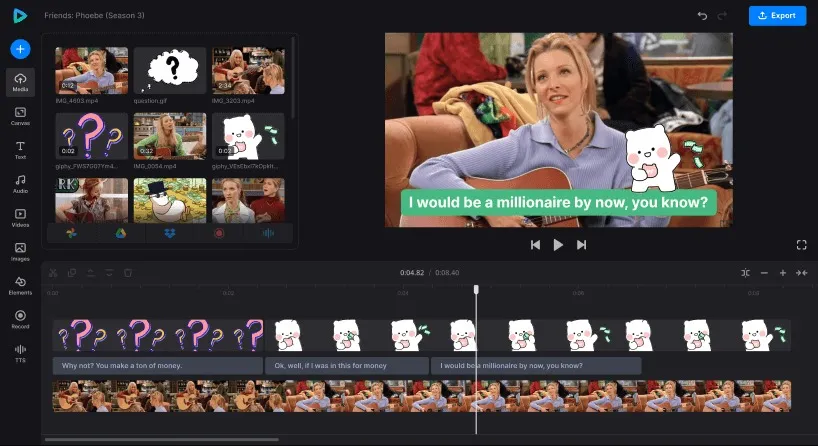818x446 pixels.
Task: Open the Images panel
Action: (x=20, y=251)
